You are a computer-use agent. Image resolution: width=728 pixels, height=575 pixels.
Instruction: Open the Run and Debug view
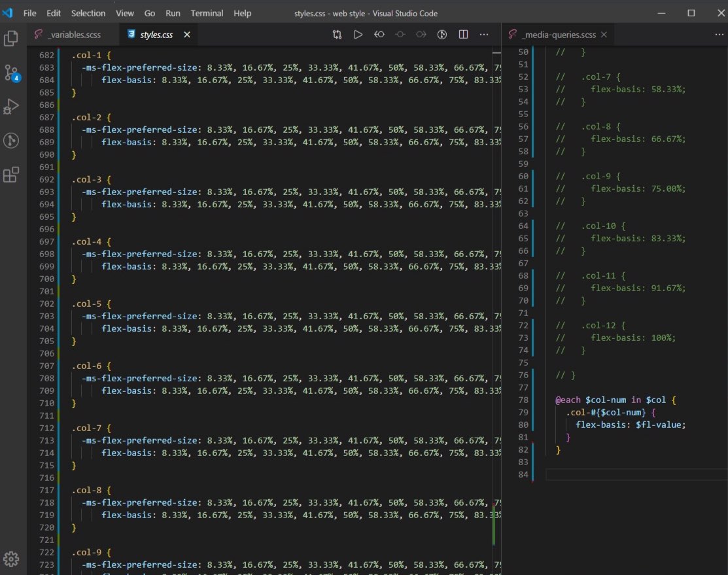11,107
